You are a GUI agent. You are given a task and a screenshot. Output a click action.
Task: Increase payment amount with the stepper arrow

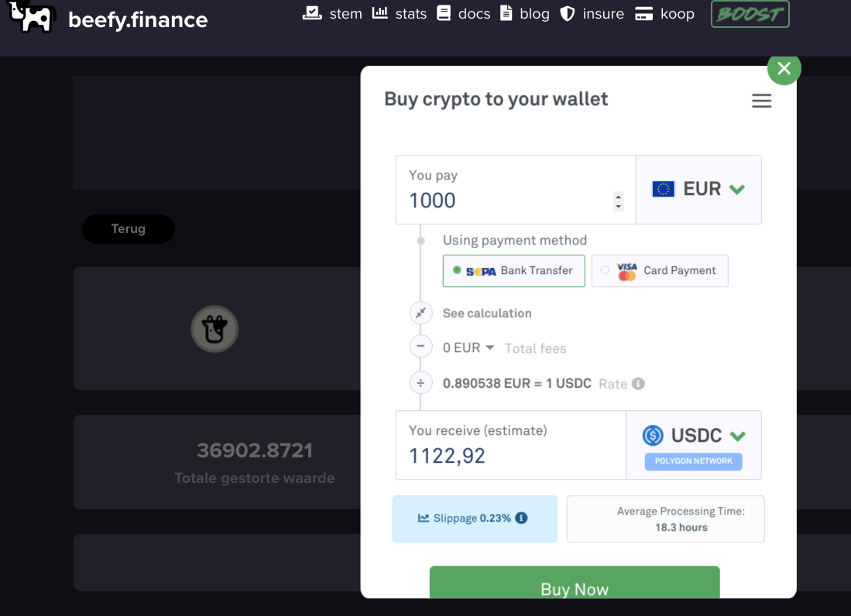coord(618,196)
